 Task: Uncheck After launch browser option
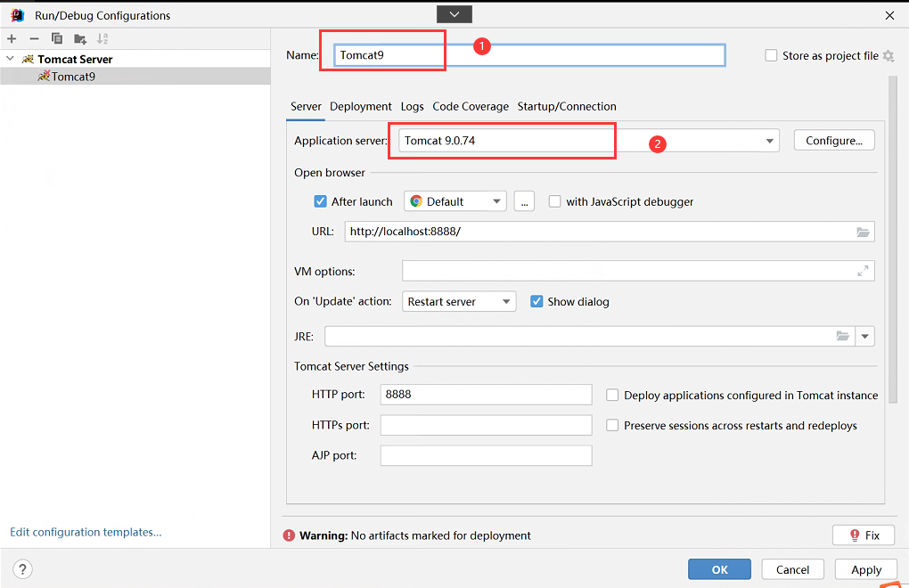(320, 201)
